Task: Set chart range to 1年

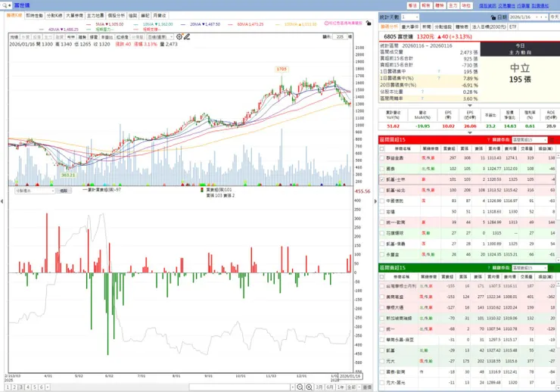Action: [341, 387]
